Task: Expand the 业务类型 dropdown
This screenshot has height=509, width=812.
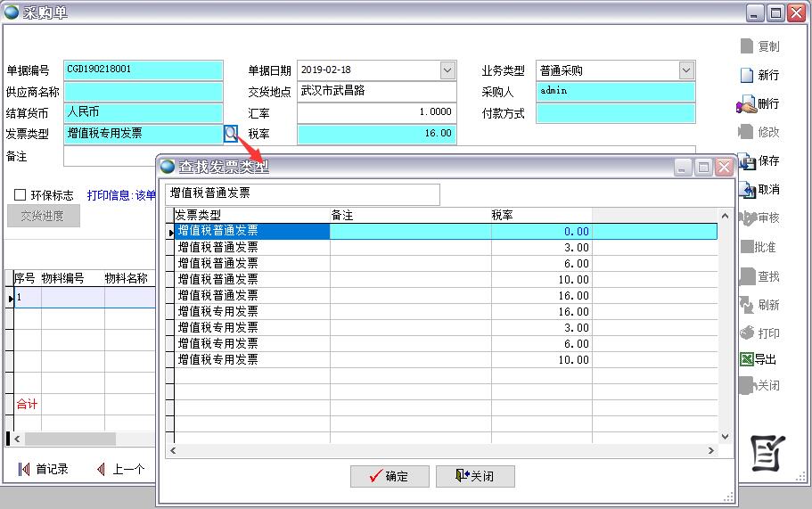Action: (685, 70)
